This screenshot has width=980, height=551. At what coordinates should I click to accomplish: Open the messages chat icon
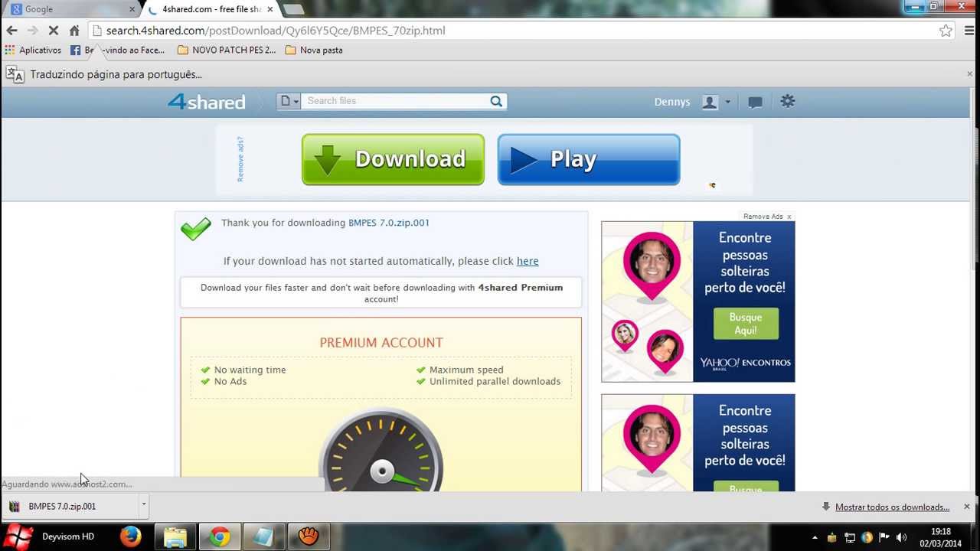click(755, 102)
